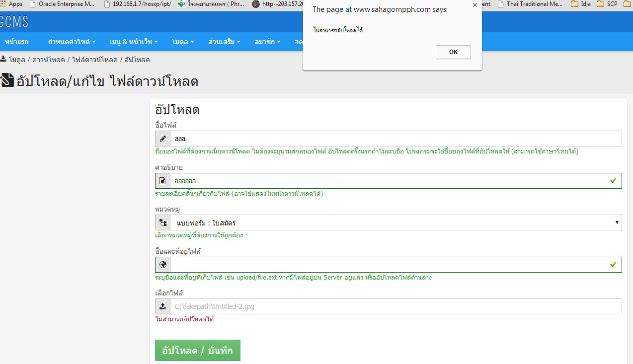The image size is (633, 364).
Task: Expand the เมนู & หน้าเว็บ dropdown menu
Action: (134, 42)
